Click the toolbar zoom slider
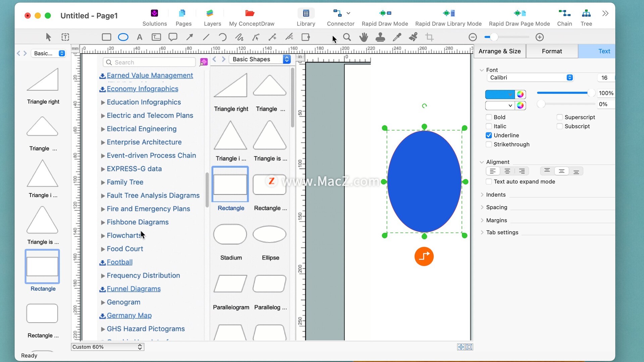The height and width of the screenshot is (362, 644). coord(506,37)
